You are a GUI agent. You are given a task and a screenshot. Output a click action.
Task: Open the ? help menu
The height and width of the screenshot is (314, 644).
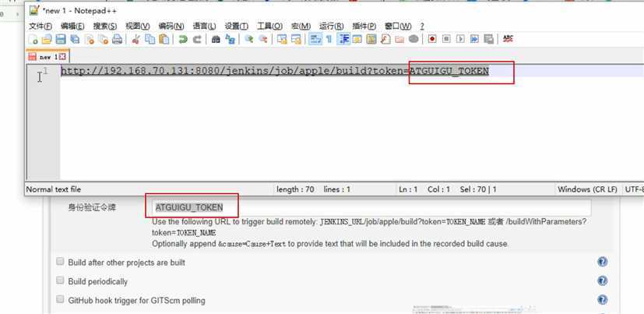[422, 26]
